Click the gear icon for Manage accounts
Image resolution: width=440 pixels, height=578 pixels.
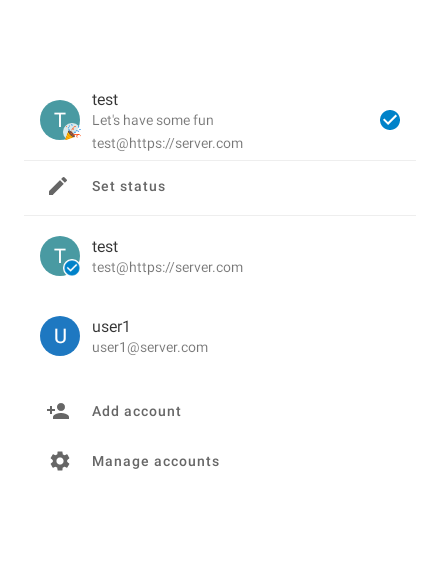(x=60, y=461)
